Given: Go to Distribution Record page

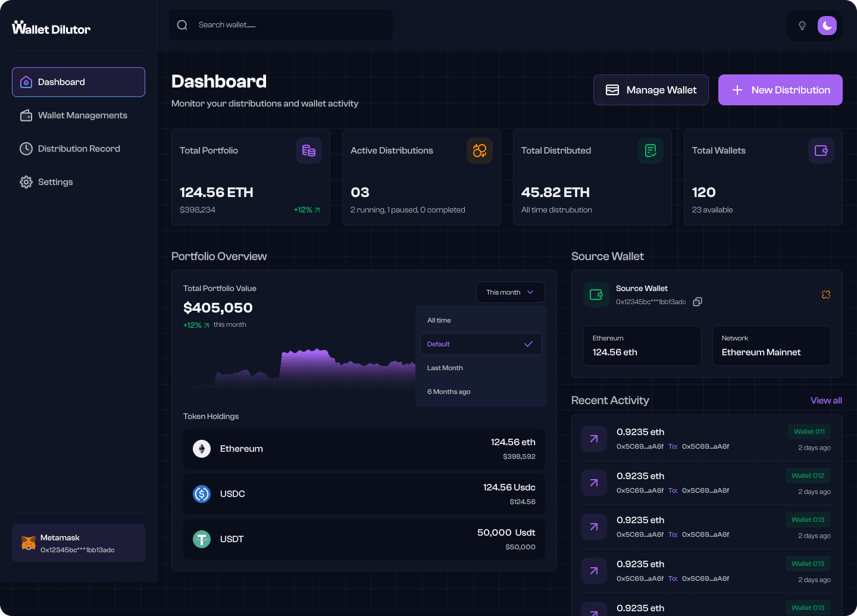Looking at the screenshot, I should [79, 149].
